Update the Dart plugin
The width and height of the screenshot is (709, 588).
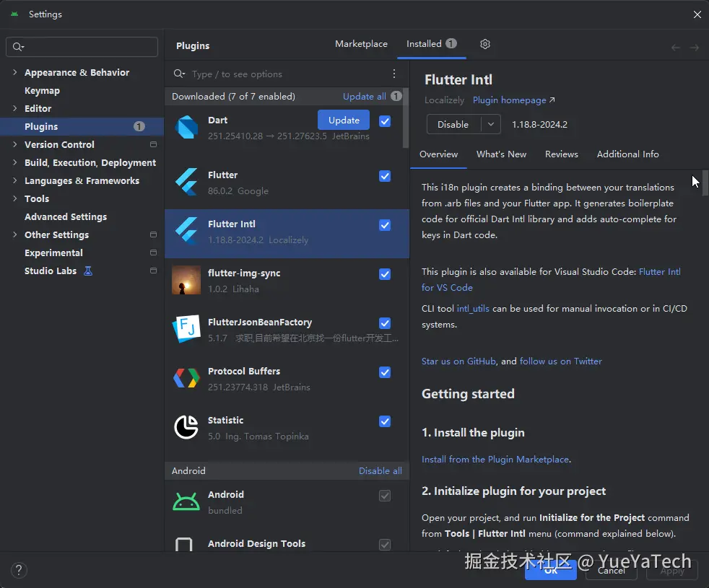tap(344, 120)
